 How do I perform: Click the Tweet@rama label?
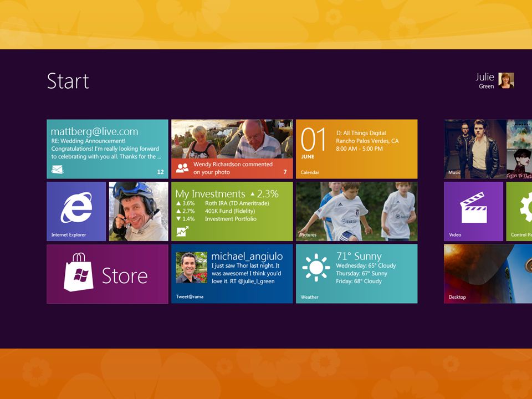pos(190,296)
